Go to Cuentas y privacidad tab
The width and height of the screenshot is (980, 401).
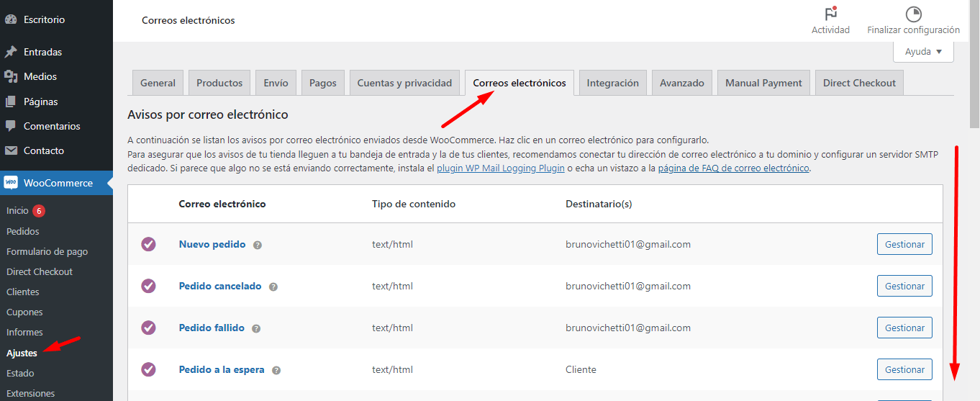pyautogui.click(x=404, y=83)
